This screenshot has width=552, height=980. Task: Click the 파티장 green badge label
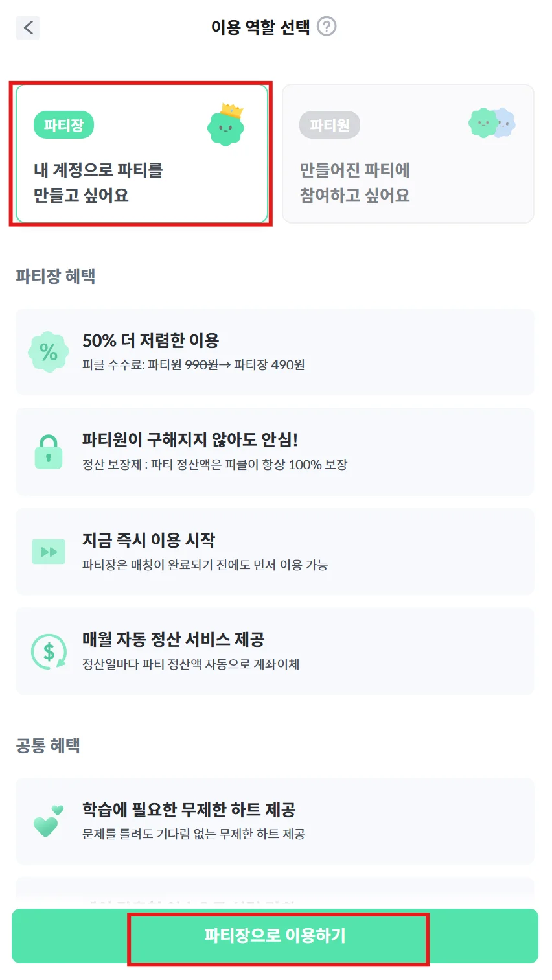[x=63, y=125]
